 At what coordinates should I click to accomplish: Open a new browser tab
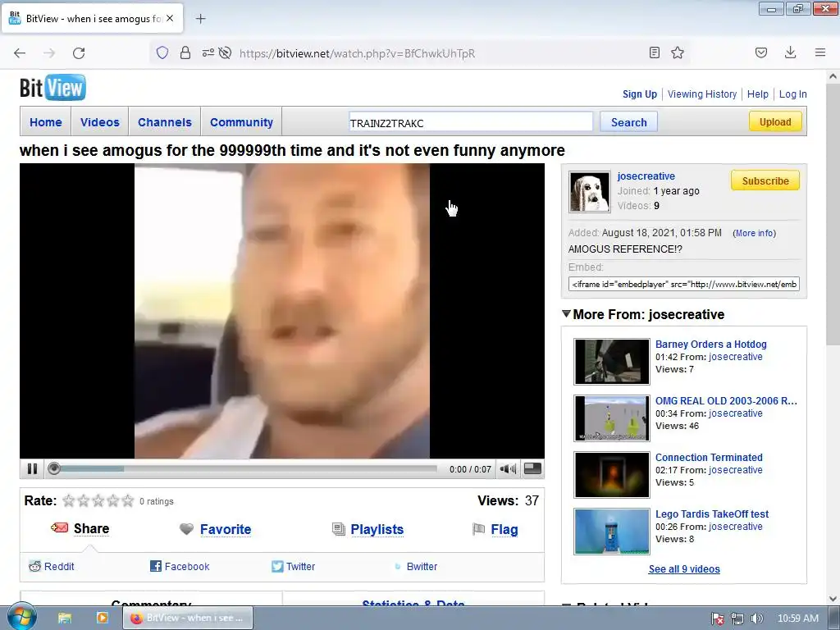point(200,19)
